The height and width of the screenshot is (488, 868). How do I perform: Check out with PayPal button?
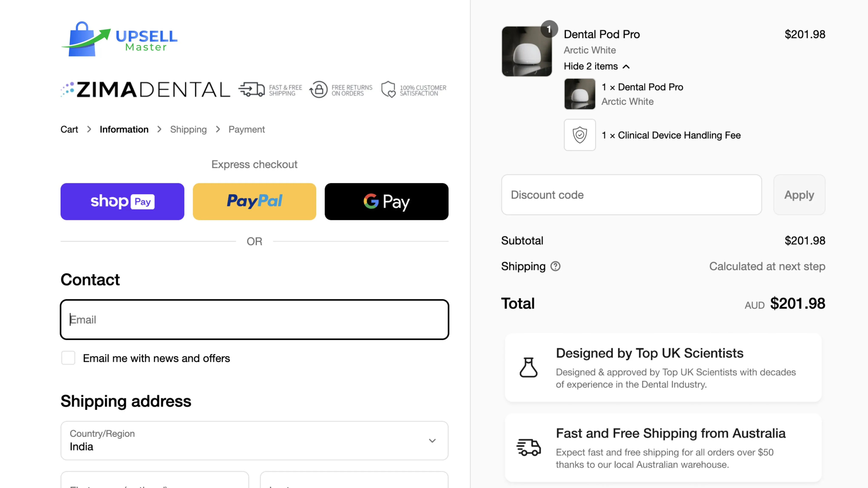254,201
